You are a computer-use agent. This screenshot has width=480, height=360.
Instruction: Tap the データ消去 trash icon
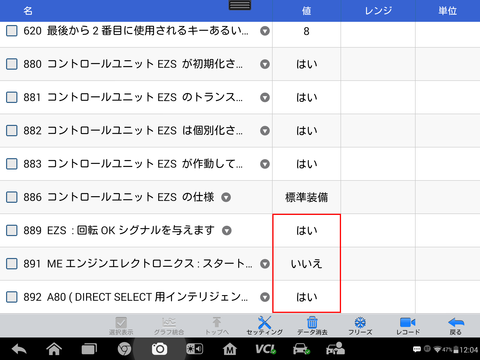click(x=312, y=326)
